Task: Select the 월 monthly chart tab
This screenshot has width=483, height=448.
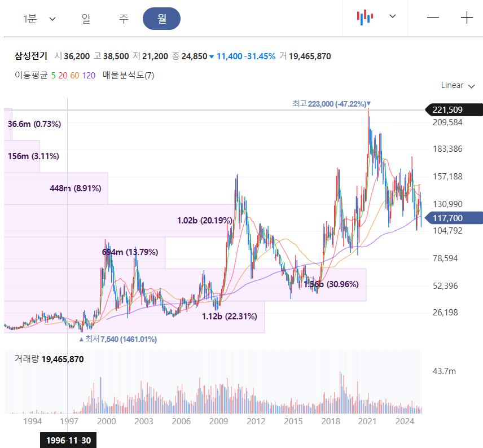Action: (161, 19)
